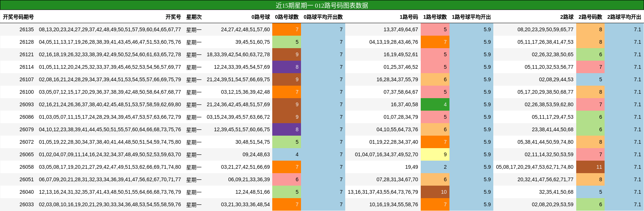Click 1路号码 cell 16,37,40,58
Image resolution: width=644 pixels, height=211 pixels.
[x=405, y=104]
